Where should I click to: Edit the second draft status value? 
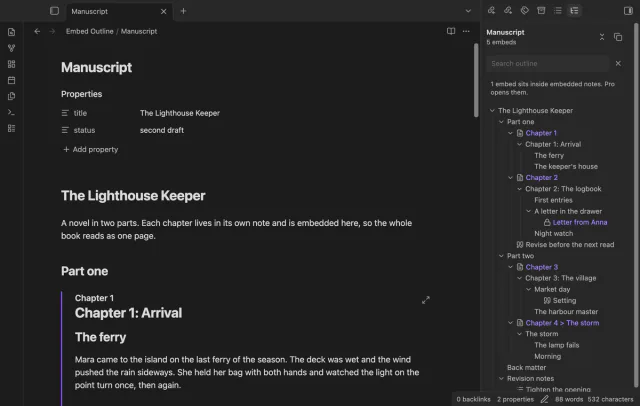point(162,130)
